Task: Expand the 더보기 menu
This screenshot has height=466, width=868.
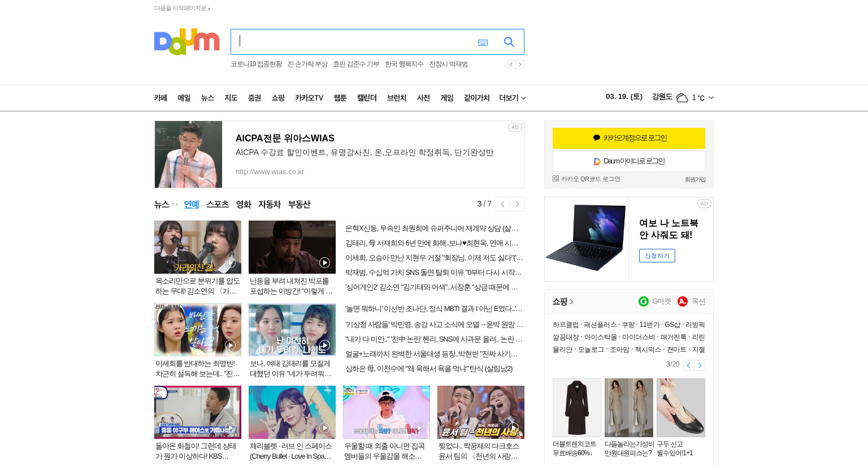Action: [x=513, y=98]
